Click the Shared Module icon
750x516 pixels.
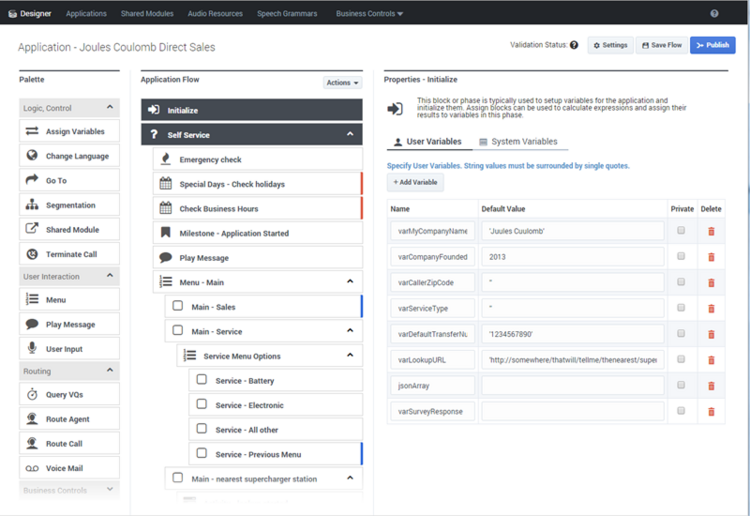32,229
